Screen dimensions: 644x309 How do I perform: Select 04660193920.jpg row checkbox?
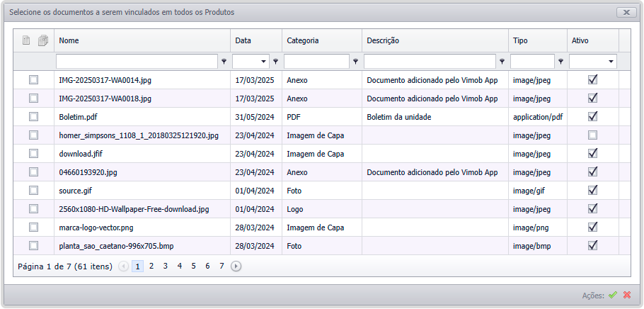[x=33, y=172]
